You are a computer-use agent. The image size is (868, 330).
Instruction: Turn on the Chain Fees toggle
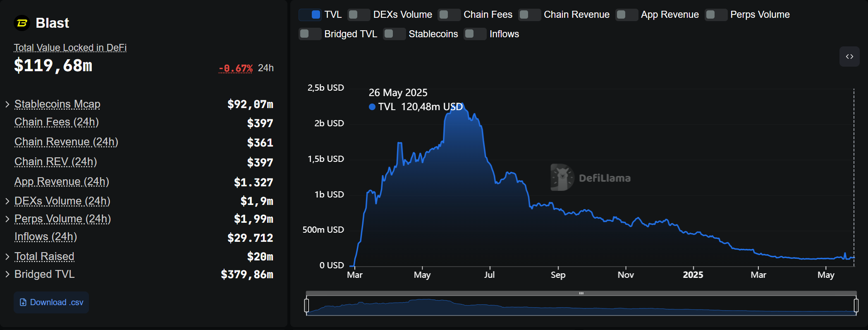coord(449,14)
